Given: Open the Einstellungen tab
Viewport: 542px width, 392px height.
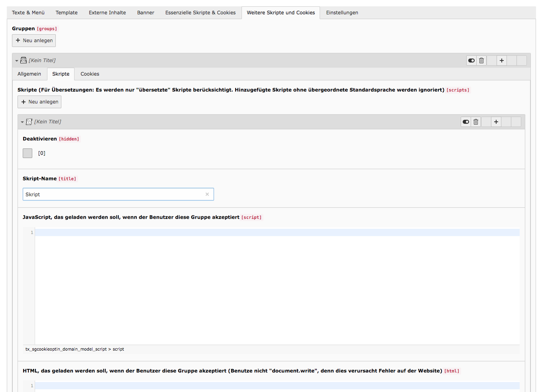Looking at the screenshot, I should (342, 12).
